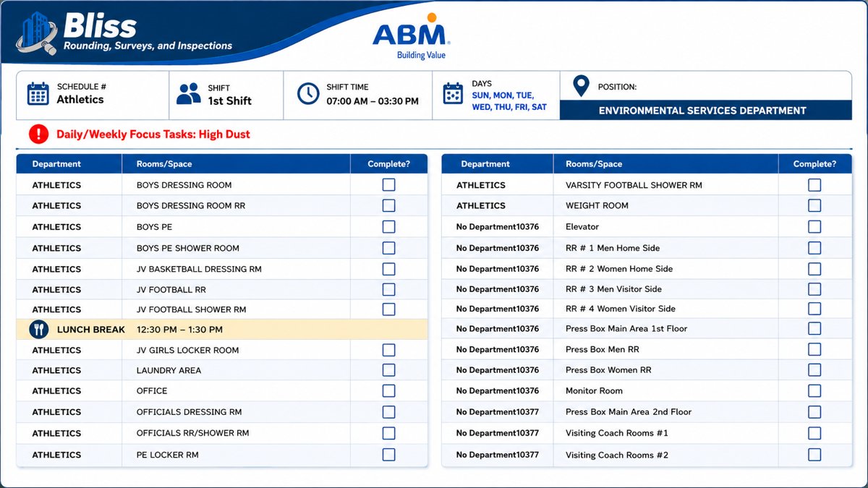The image size is (868, 488).
Task: Click the 12:30 PM – 1:30 PM lunch time
Action: pos(179,330)
